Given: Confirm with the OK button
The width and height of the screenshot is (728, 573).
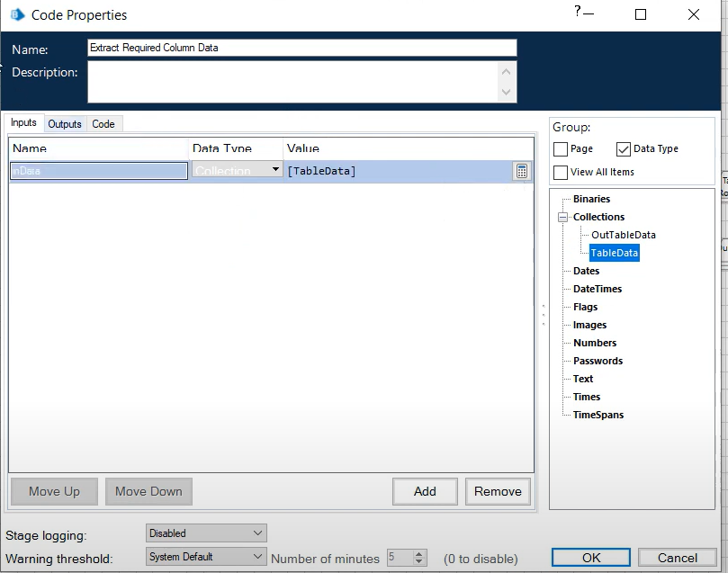Looking at the screenshot, I should click(591, 557).
